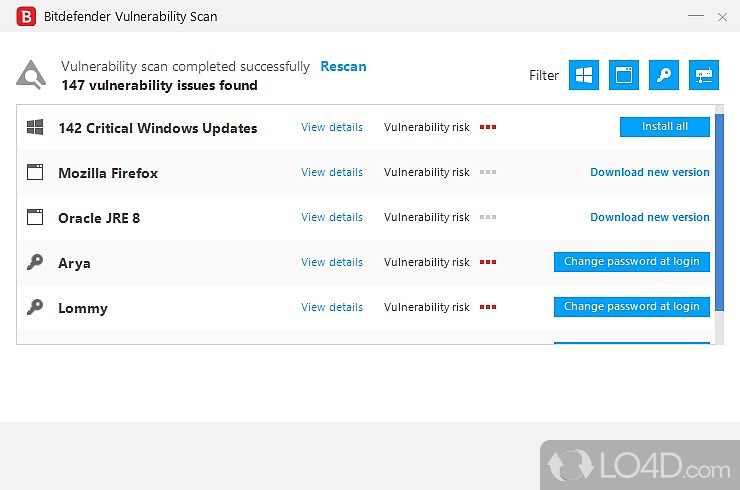The width and height of the screenshot is (740, 490).
Task: Click key icon beside Lommy account
Action: (35, 307)
